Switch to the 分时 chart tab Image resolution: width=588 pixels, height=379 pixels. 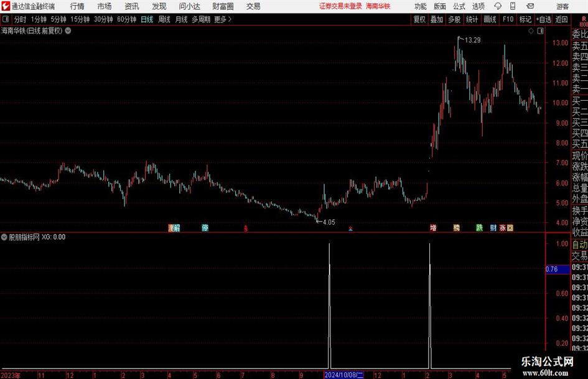point(20,19)
